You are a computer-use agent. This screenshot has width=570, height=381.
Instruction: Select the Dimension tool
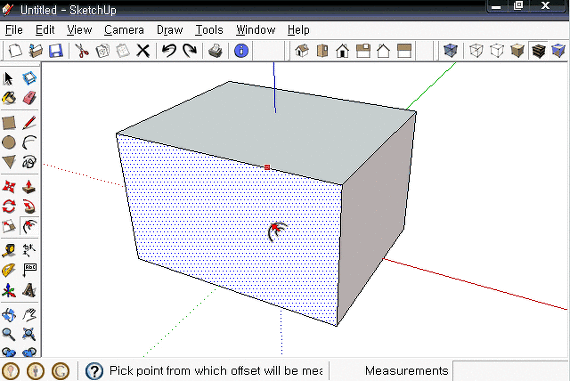pyautogui.click(x=29, y=250)
